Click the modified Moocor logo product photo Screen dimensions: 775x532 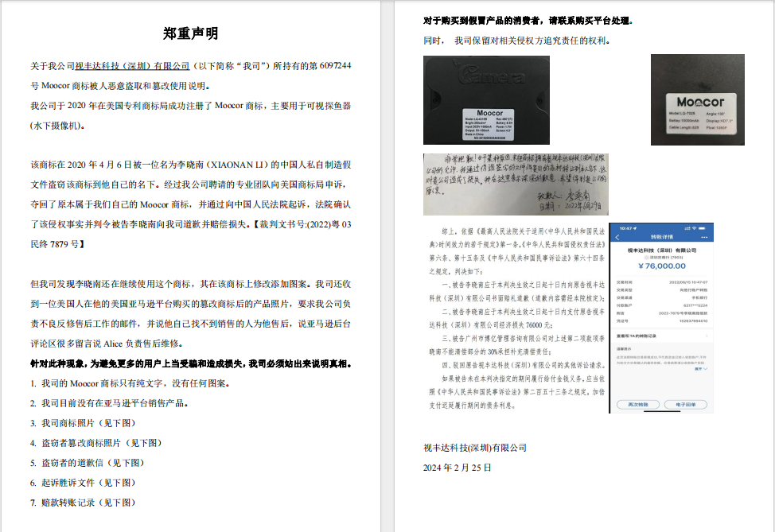click(697, 99)
